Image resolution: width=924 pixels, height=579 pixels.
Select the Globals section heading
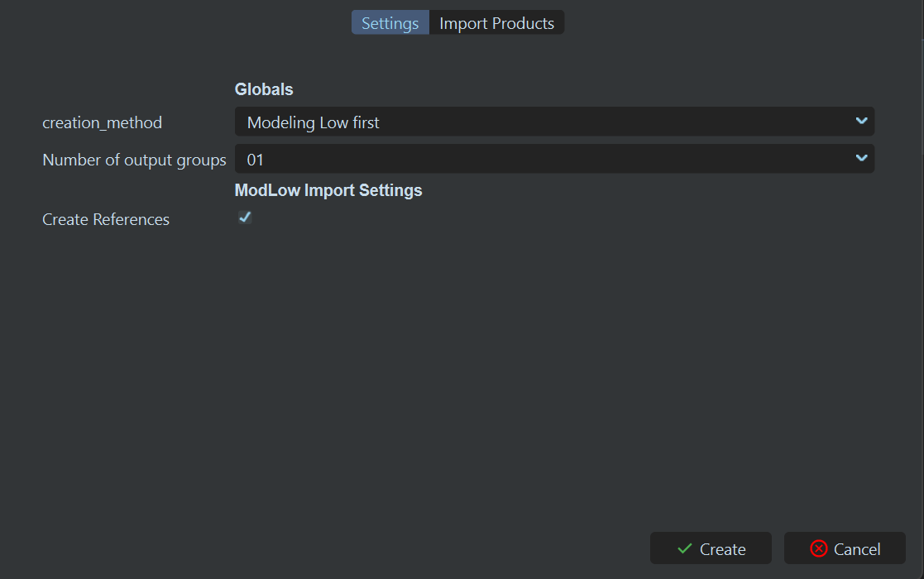264,89
